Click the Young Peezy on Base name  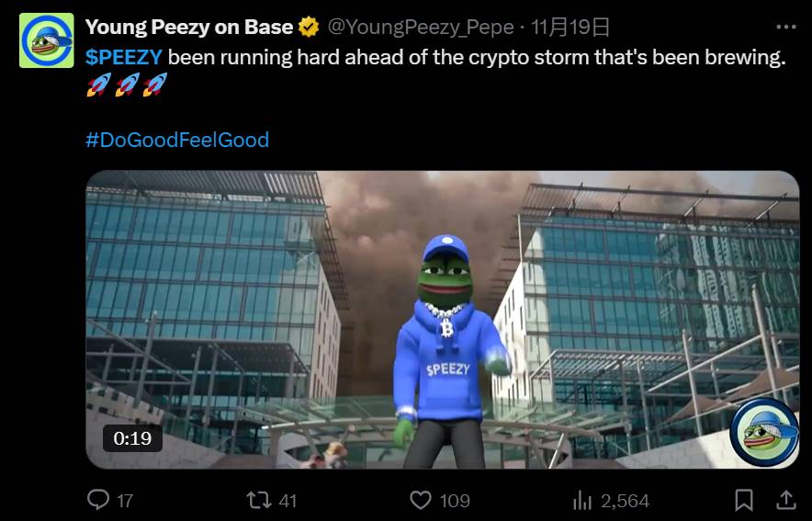coord(189,27)
